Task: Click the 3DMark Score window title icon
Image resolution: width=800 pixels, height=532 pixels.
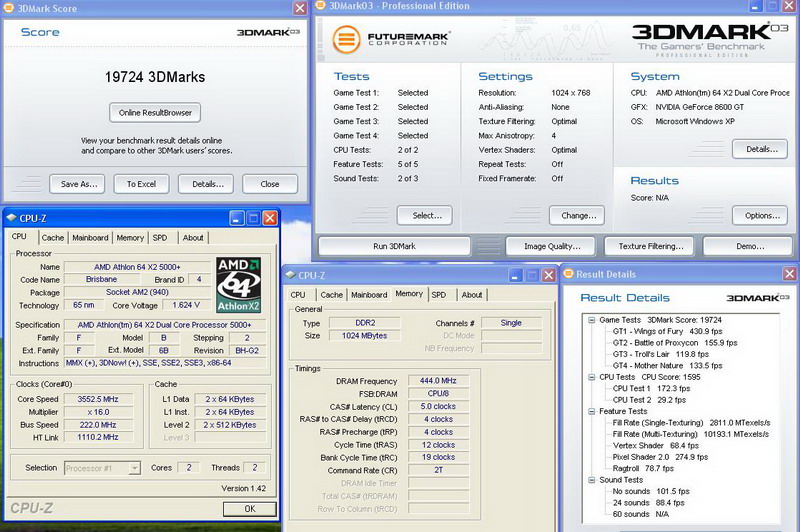Action: click(9, 8)
